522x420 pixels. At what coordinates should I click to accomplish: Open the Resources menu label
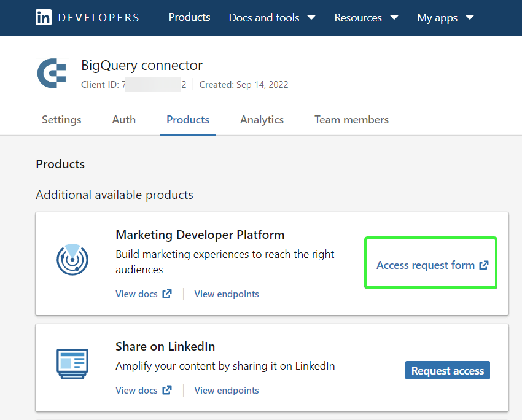358,18
